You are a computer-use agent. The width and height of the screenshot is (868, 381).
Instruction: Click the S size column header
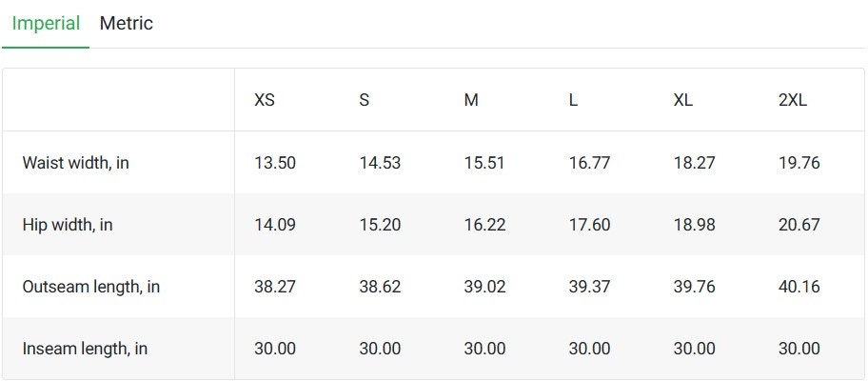coord(364,100)
